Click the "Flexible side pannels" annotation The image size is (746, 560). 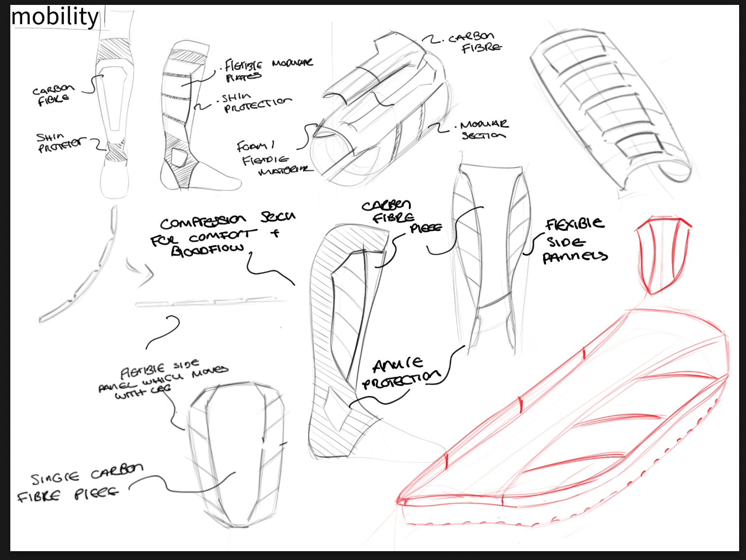[575, 241]
